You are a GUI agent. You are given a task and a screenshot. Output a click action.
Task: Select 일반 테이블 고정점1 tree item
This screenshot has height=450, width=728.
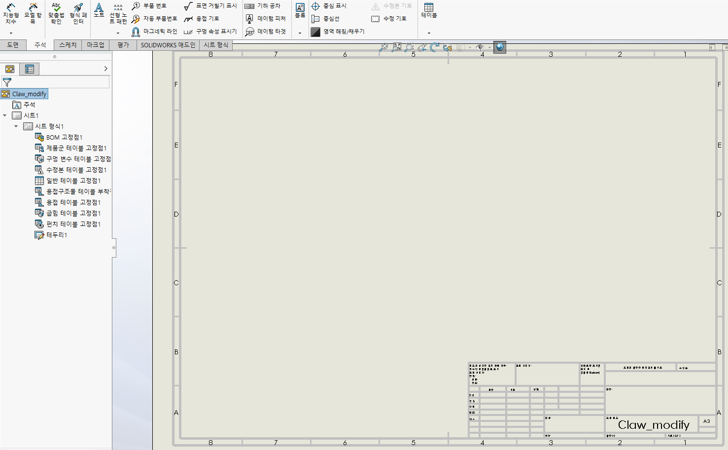(x=68, y=180)
